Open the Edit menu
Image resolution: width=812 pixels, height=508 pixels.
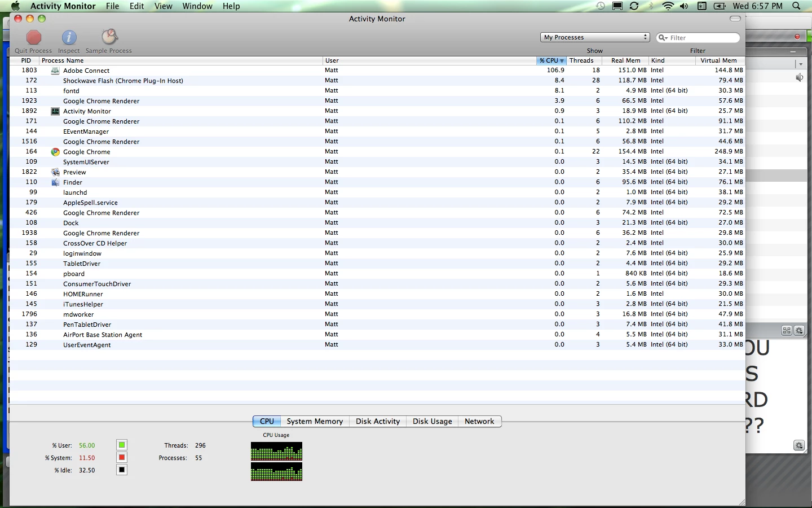coord(137,6)
